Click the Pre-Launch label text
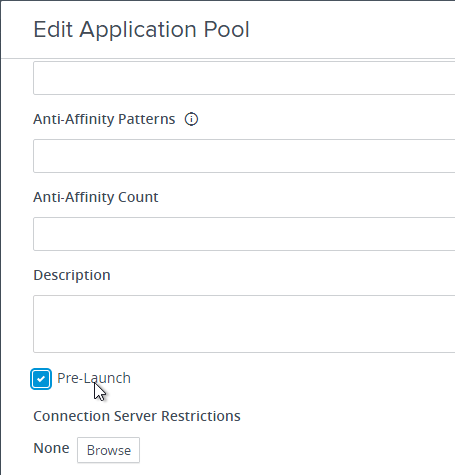This screenshot has width=455, height=475. [94, 378]
